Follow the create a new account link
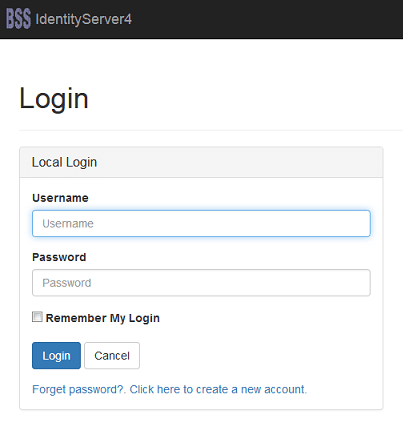 pos(218,389)
